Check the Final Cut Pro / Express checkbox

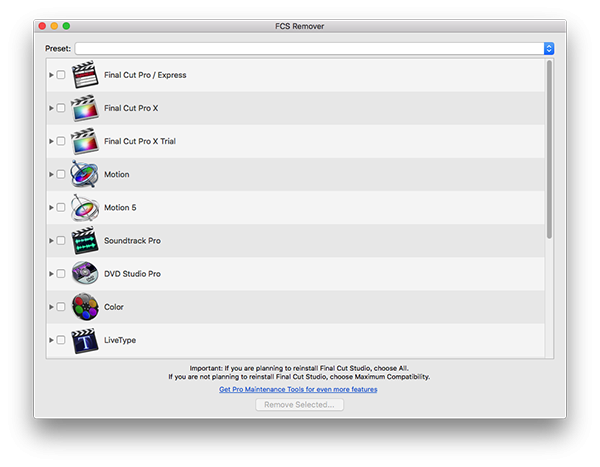click(61, 75)
